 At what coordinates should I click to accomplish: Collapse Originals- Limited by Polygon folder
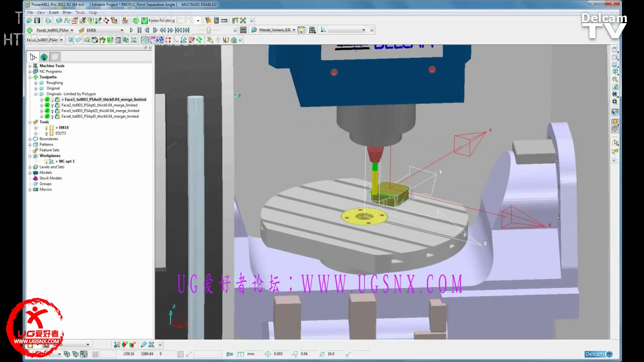click(x=36, y=94)
